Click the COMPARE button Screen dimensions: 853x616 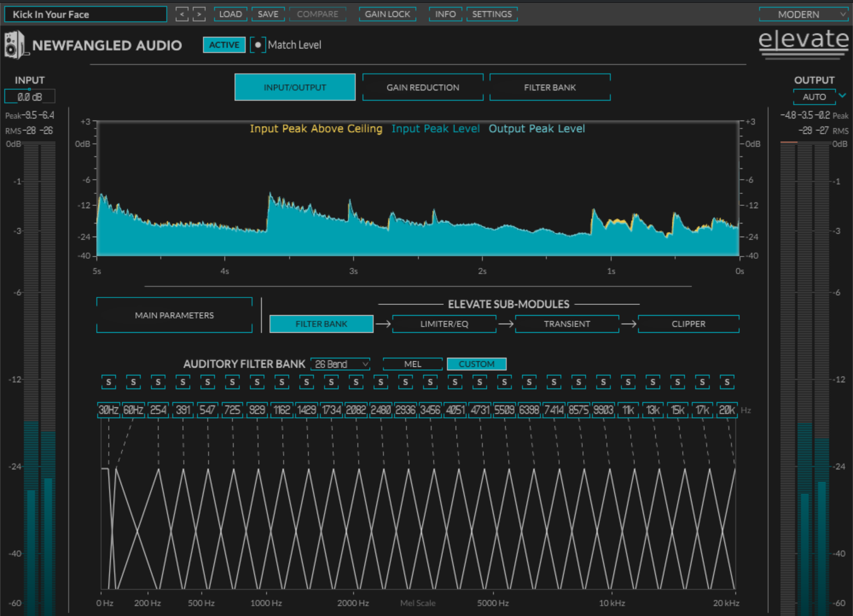(x=317, y=14)
